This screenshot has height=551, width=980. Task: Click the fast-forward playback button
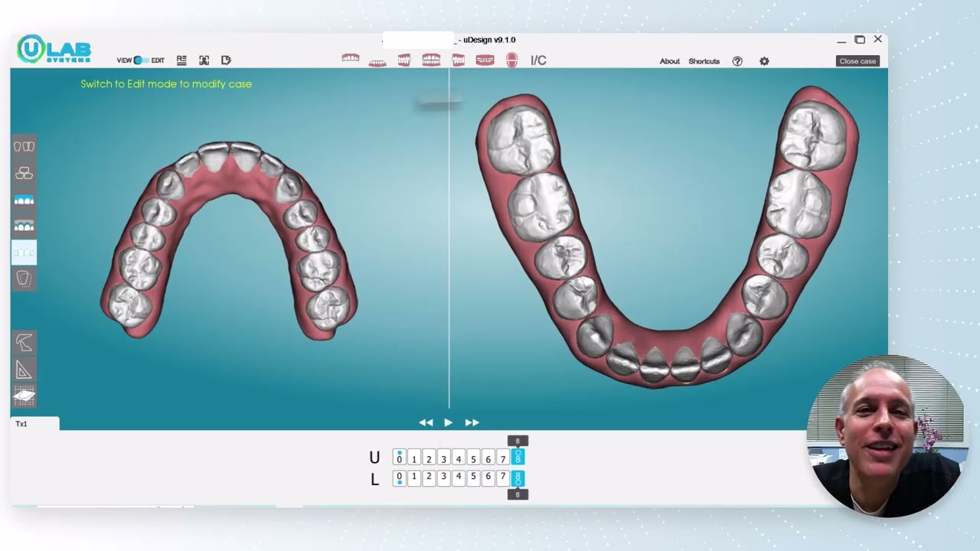472,422
